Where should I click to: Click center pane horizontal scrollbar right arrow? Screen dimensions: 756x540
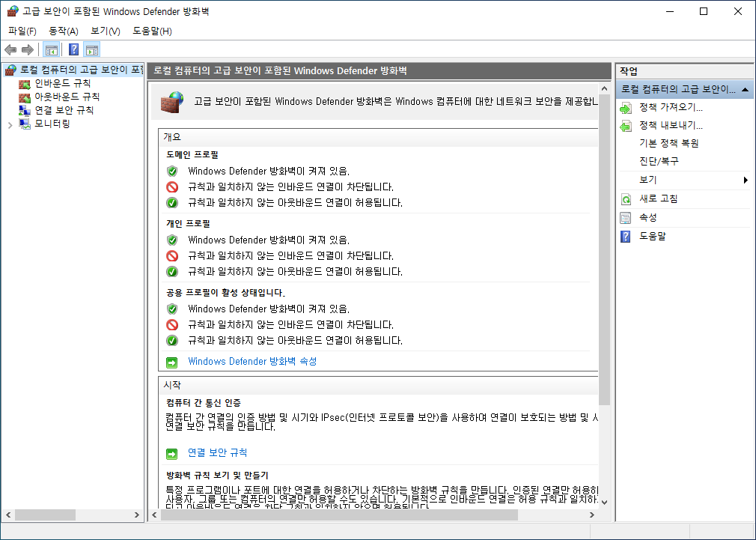tap(592, 515)
